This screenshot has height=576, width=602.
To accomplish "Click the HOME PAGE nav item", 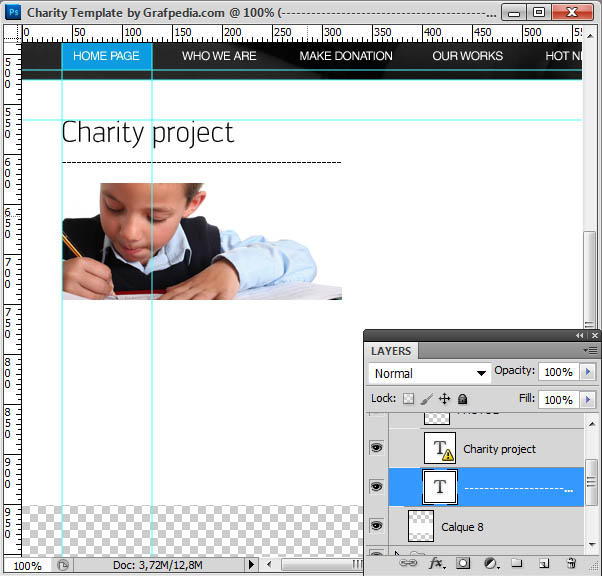I will pos(106,56).
